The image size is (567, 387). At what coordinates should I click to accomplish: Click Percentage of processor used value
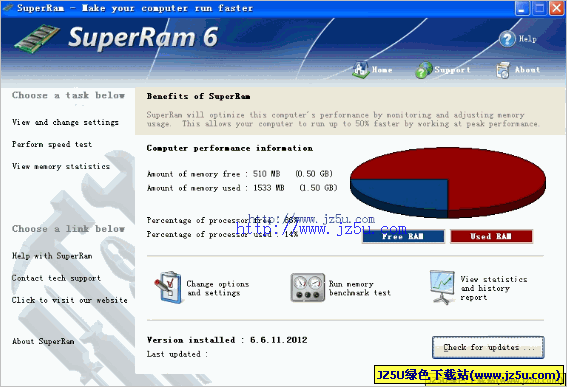tap(291, 234)
